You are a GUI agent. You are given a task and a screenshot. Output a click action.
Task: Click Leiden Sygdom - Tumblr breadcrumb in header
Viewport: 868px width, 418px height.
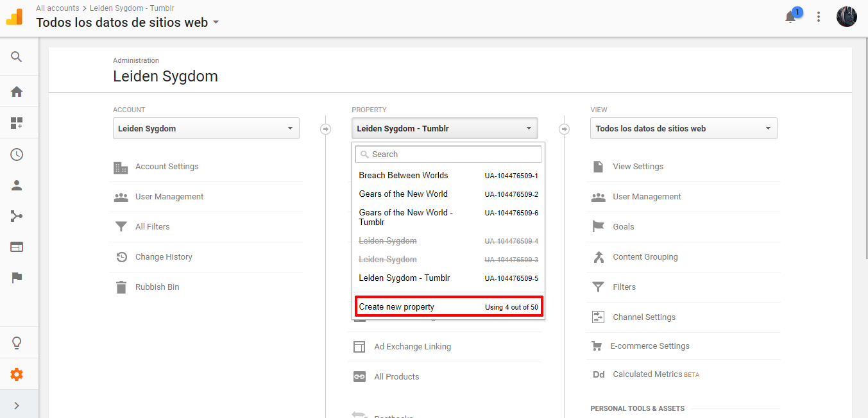[x=132, y=8]
